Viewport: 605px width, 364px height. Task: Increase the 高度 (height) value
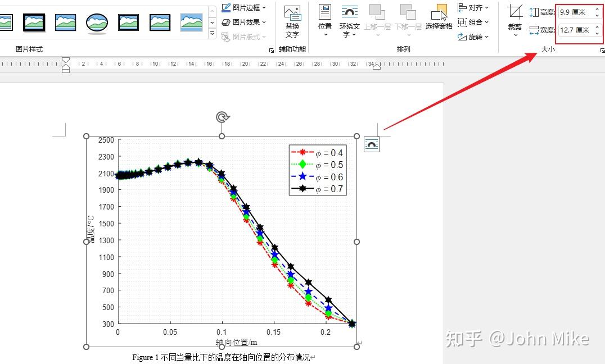pos(597,9)
